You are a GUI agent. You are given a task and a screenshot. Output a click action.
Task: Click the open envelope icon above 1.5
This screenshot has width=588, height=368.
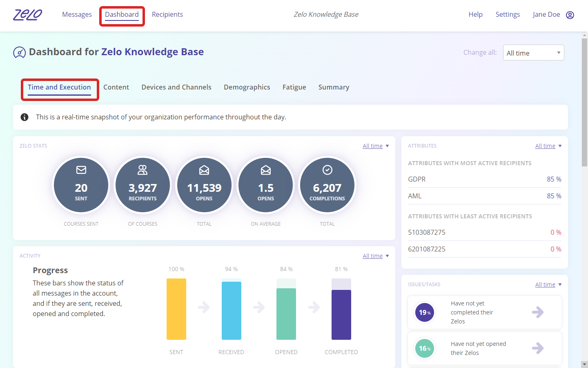[x=266, y=170]
